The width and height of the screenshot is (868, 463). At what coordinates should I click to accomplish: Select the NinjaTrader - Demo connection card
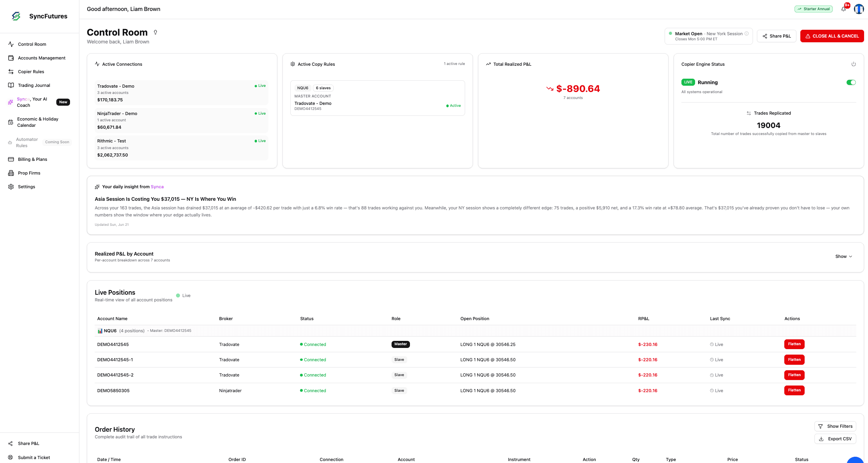click(x=182, y=120)
